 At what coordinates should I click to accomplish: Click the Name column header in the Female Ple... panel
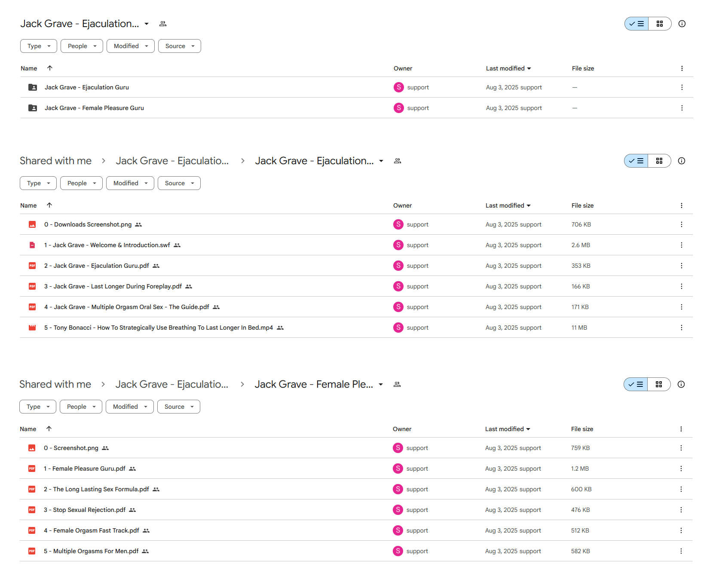tap(28, 429)
